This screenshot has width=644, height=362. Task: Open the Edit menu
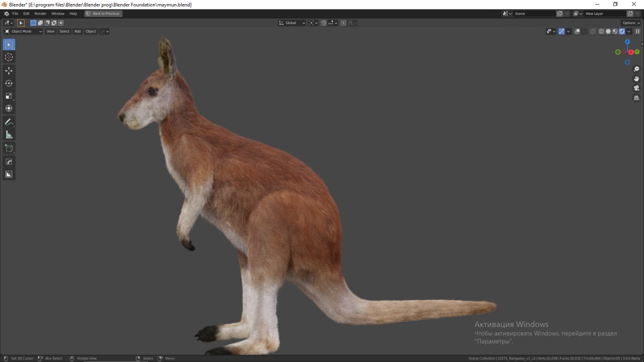coord(26,14)
